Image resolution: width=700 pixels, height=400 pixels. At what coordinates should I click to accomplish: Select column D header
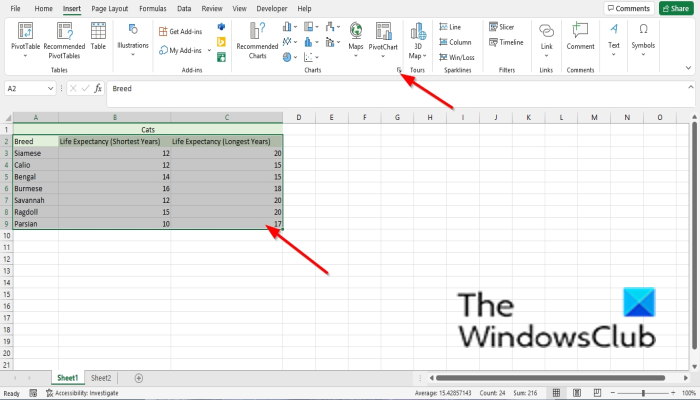299,117
